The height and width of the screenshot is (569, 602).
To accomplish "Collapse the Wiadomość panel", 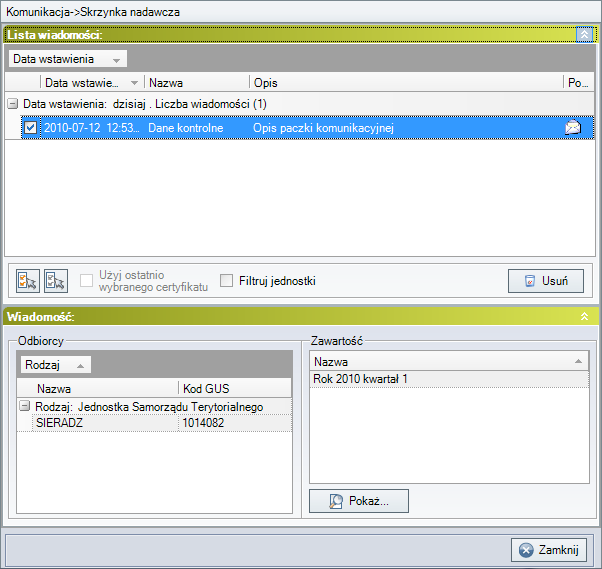I will (584, 316).
